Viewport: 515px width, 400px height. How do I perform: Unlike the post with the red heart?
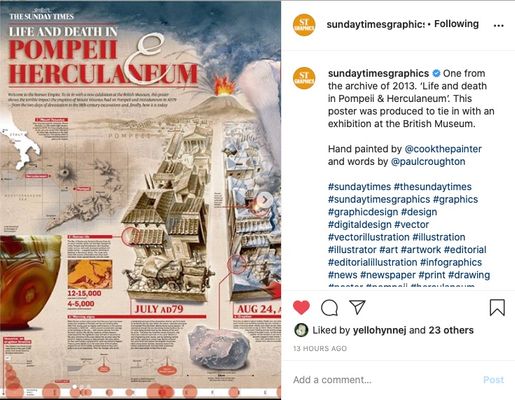click(301, 307)
